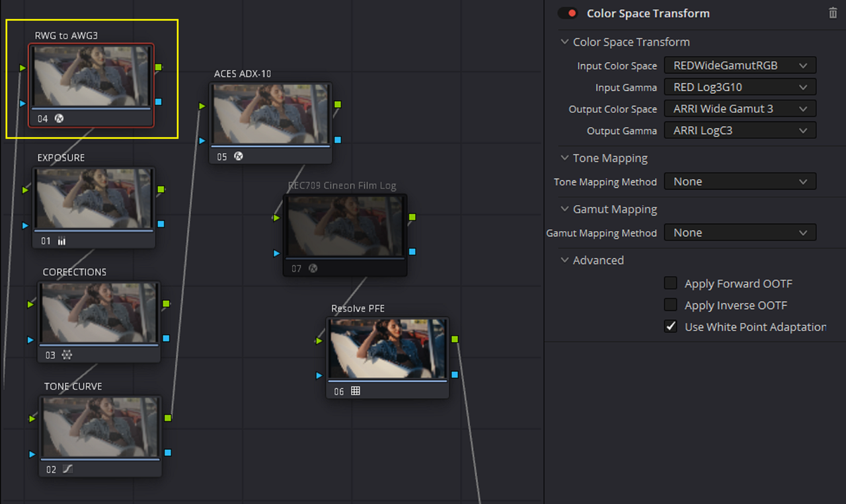Click the 'RWG to AWG3' node label

pos(66,35)
